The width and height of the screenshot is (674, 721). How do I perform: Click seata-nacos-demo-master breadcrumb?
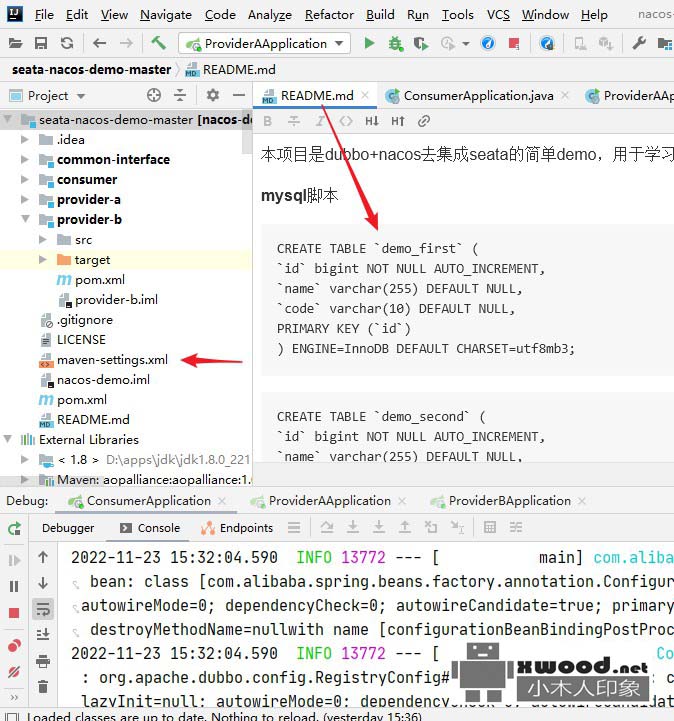click(91, 69)
